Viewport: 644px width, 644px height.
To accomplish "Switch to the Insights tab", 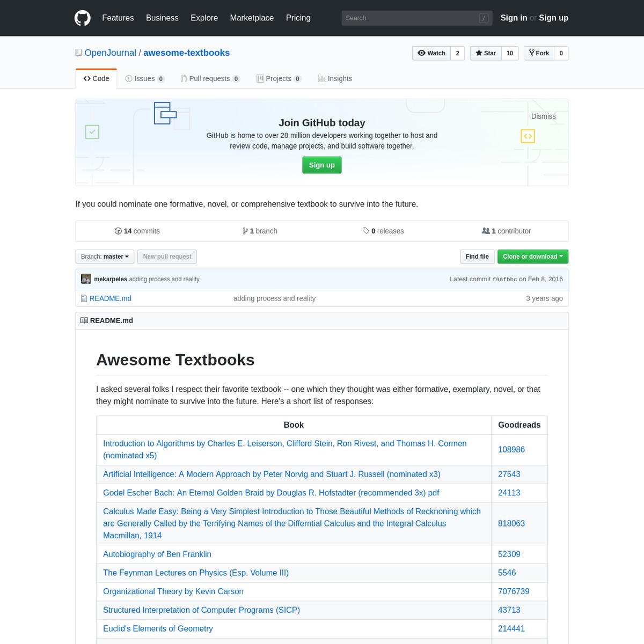I will coord(335,78).
